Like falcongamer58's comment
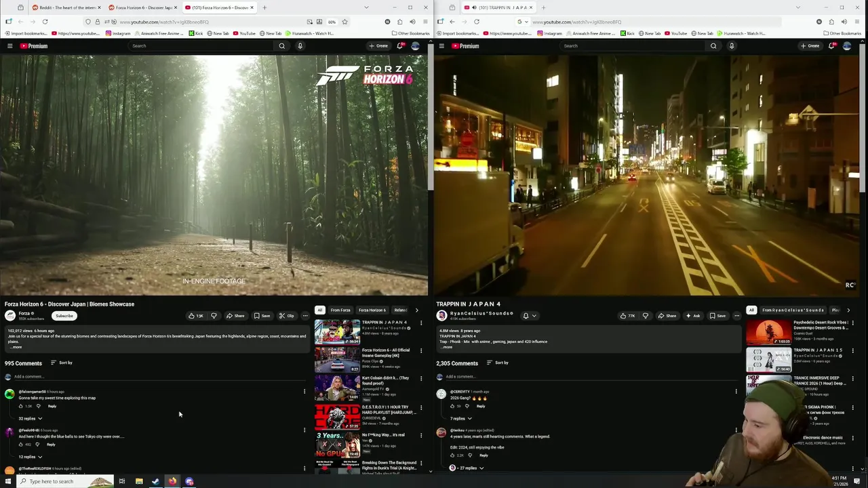Image resolution: width=868 pixels, height=488 pixels. point(21,406)
